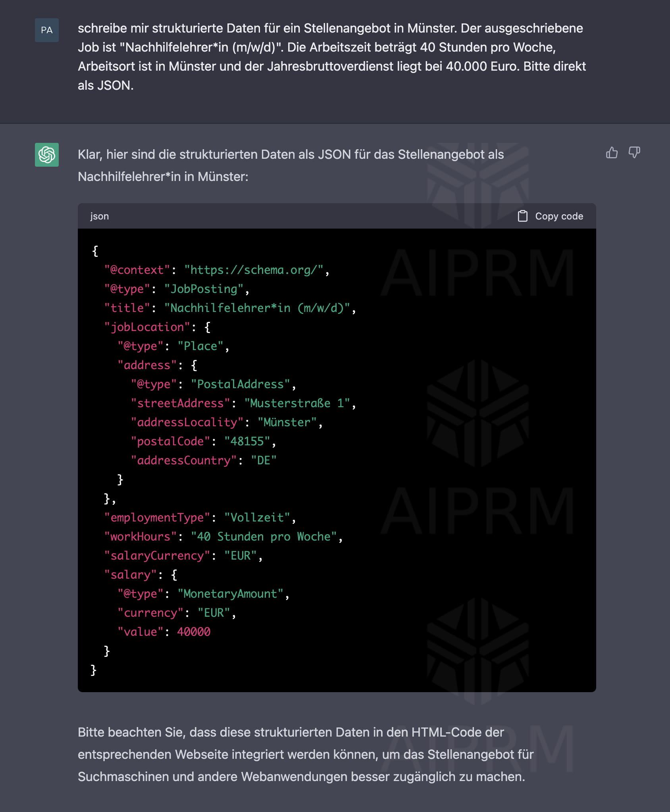Click the "DE" country value

(264, 460)
